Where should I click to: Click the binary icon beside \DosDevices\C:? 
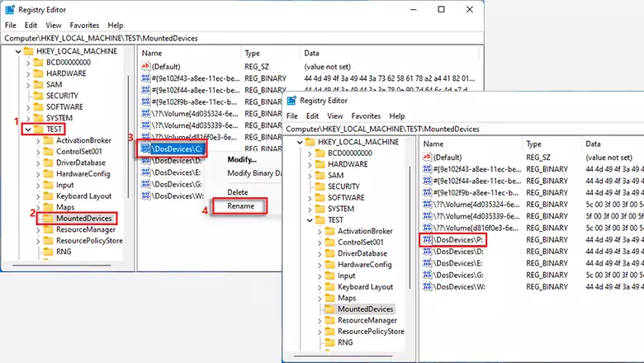click(147, 148)
